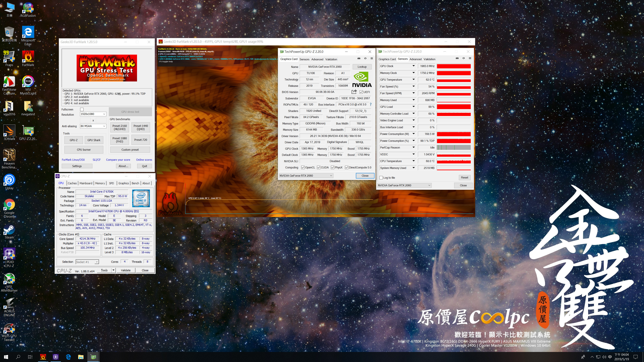The width and height of the screenshot is (644, 362).
Task: Click the Reset button in GPU-Z Sensors
Action: point(465,178)
